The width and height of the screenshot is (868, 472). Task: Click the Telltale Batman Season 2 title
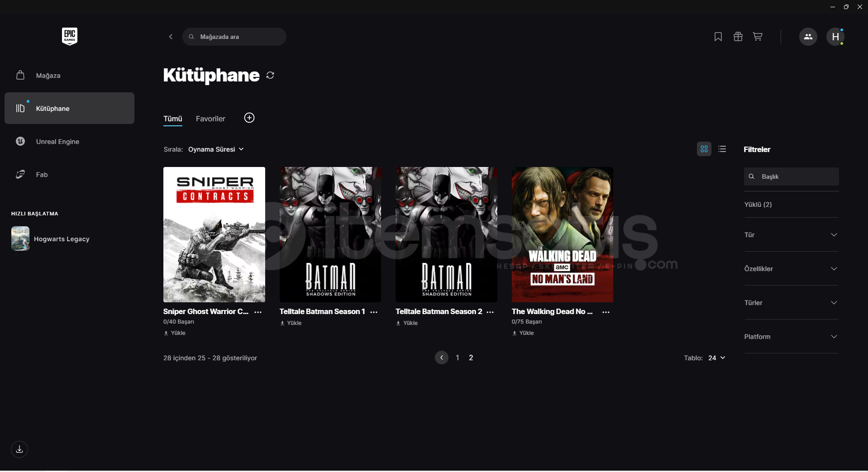point(439,311)
